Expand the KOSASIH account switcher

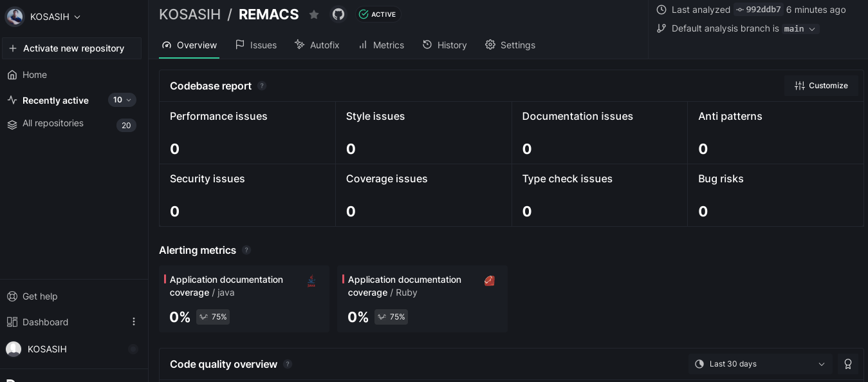tap(44, 17)
